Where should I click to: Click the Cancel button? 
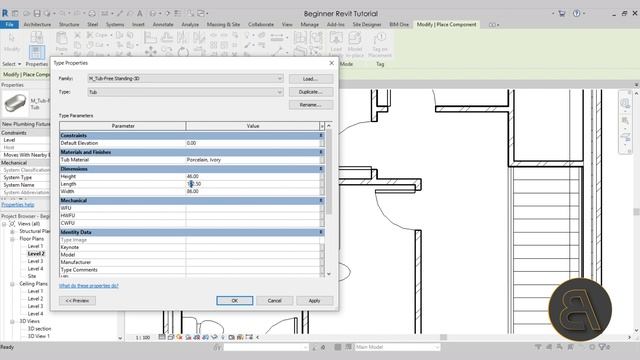(x=274, y=300)
